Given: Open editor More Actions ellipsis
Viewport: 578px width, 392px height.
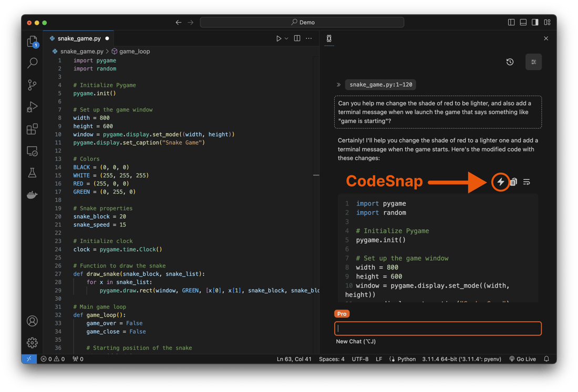Looking at the screenshot, I should pyautogui.click(x=309, y=38).
